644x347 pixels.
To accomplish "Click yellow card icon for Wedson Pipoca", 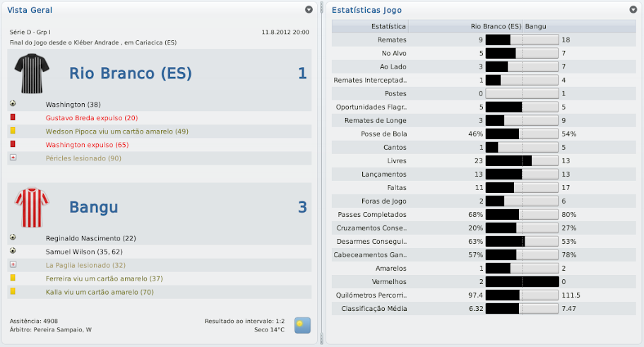I will pyautogui.click(x=13, y=131).
